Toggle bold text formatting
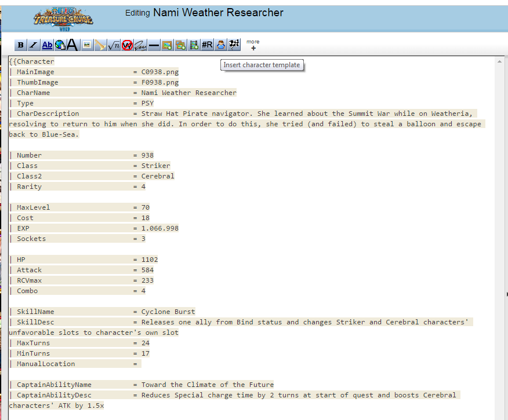Image resolution: width=508 pixels, height=420 pixels. click(x=21, y=45)
